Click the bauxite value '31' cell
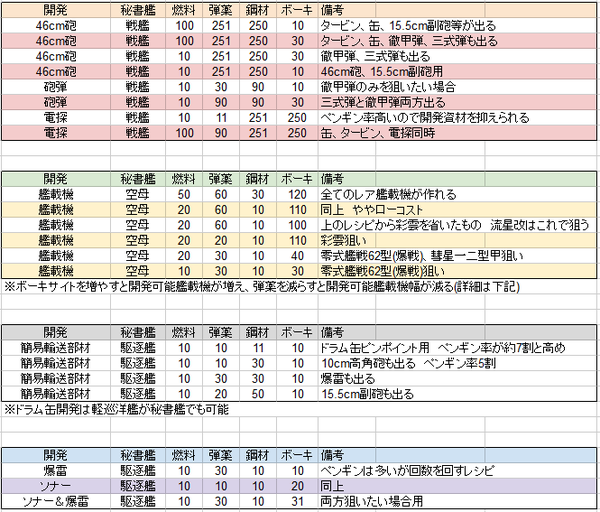 point(297,501)
